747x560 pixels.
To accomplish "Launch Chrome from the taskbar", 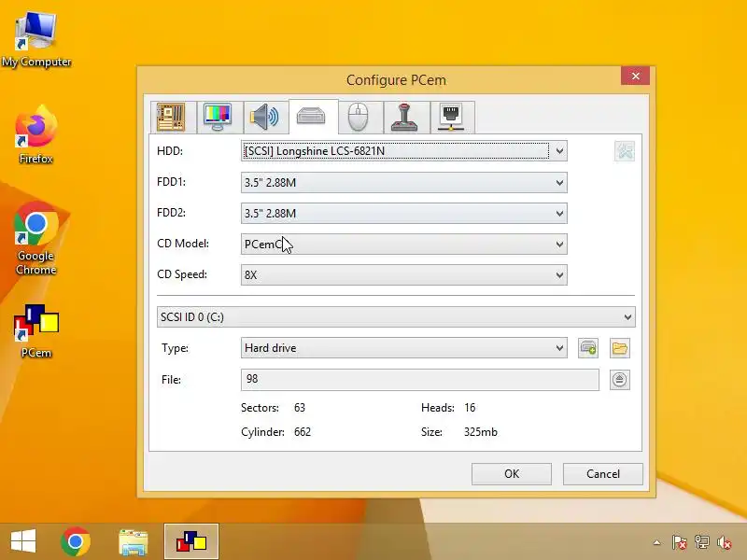I will coord(76,541).
